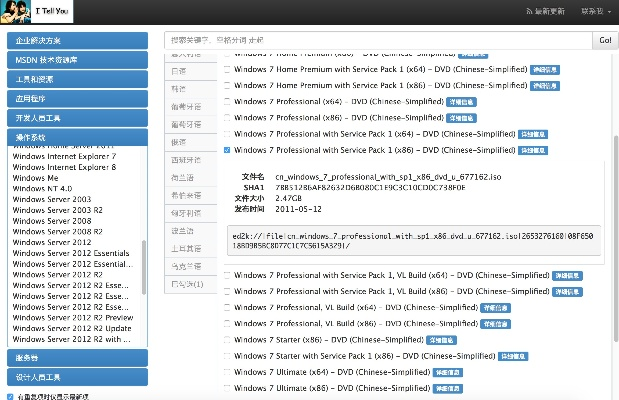Expand the 开发人员工具 category panel
The image size is (619, 400).
coord(77,118)
